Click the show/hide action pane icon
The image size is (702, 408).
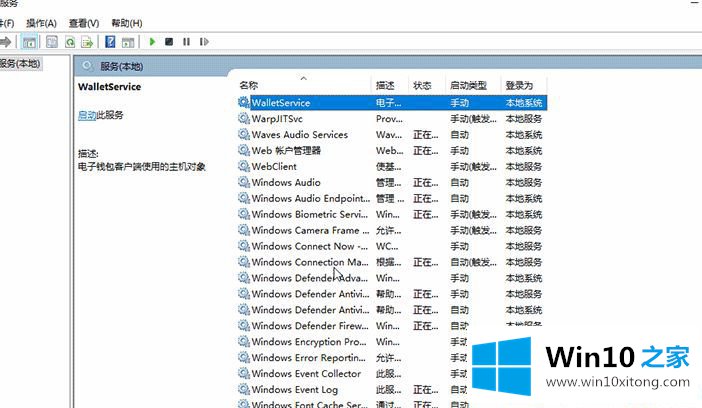click(x=128, y=42)
